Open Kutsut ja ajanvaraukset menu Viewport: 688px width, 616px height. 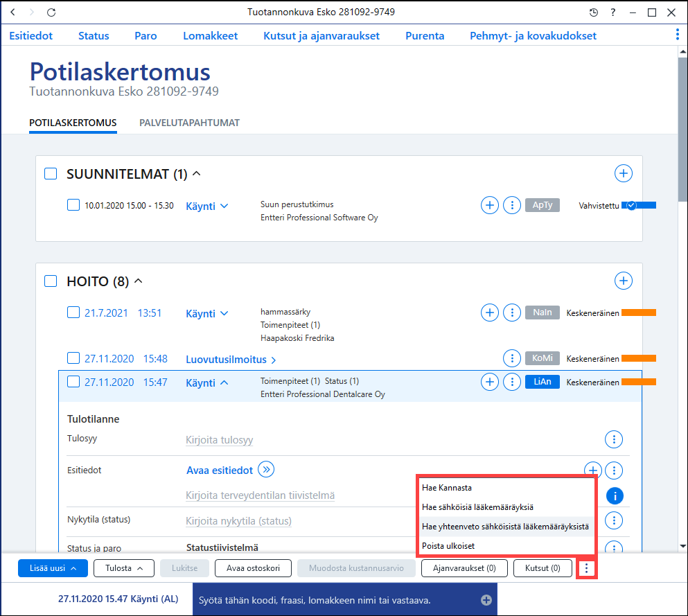[x=321, y=35]
